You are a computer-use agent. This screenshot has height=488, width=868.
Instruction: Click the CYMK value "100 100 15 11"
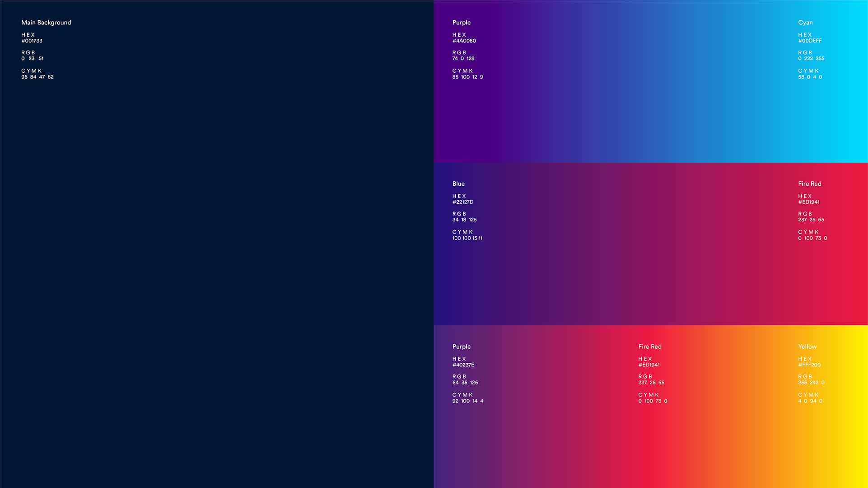pyautogui.click(x=467, y=238)
